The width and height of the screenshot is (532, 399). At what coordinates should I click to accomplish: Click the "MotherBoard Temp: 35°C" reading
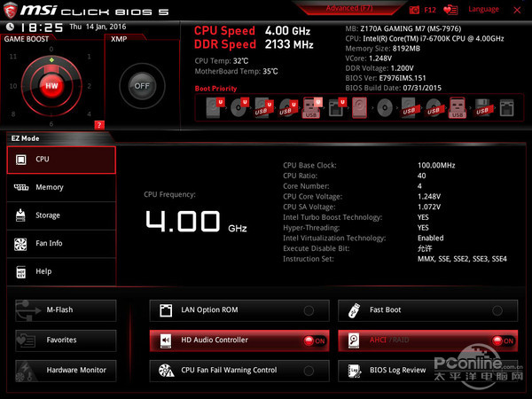click(236, 72)
